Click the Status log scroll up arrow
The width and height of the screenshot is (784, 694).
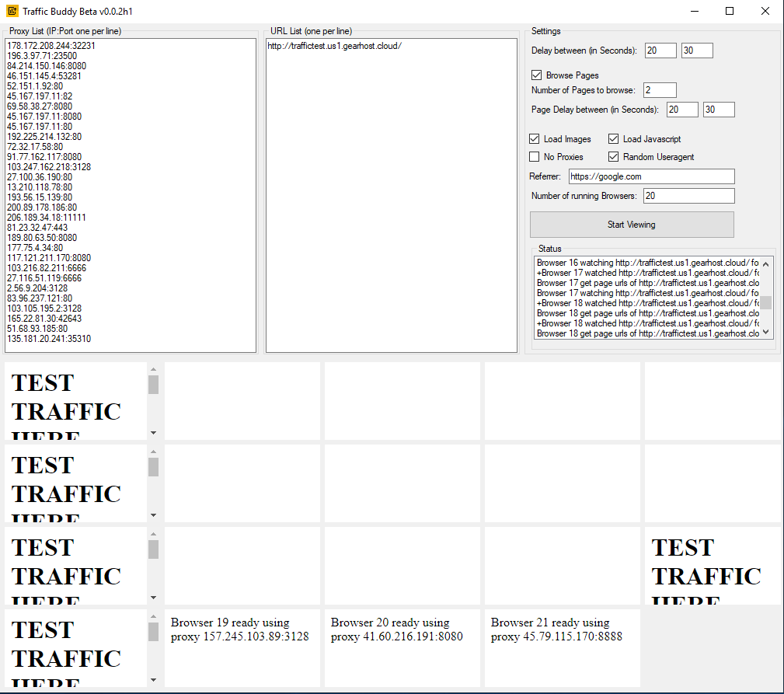pos(765,263)
